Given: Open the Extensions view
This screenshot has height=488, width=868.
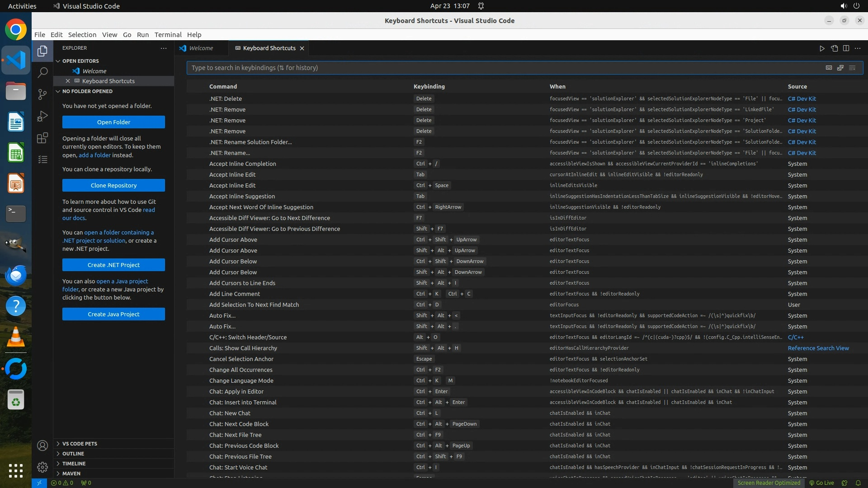Looking at the screenshot, I should click(42, 138).
